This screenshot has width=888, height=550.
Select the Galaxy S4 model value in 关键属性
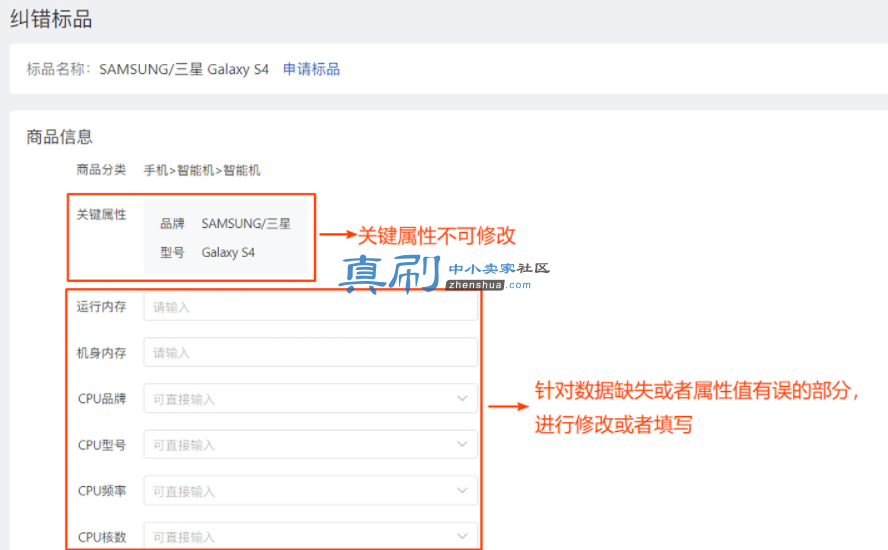click(228, 253)
